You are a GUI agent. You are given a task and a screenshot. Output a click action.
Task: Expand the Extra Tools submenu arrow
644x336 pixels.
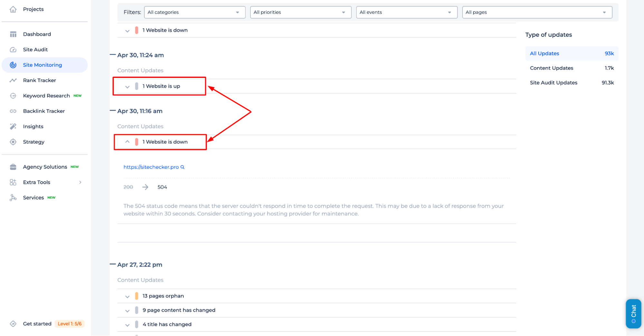tap(80, 182)
